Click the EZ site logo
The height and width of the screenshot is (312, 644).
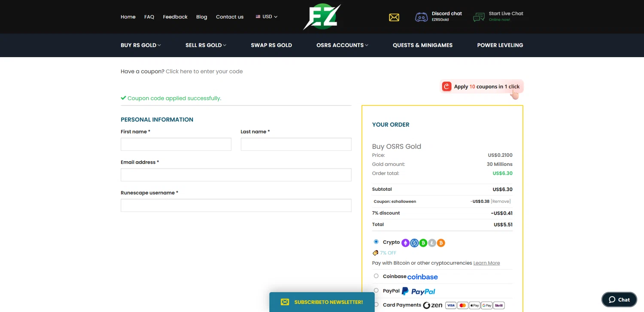tap(322, 17)
